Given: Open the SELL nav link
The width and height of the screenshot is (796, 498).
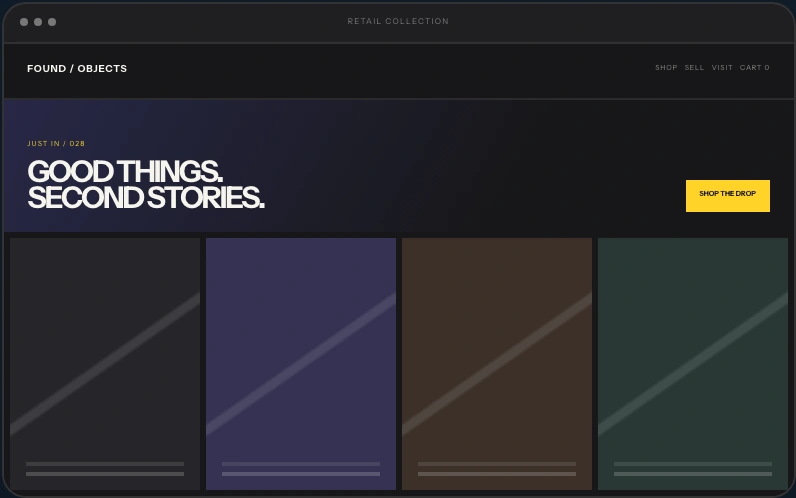Looking at the screenshot, I should tap(694, 68).
